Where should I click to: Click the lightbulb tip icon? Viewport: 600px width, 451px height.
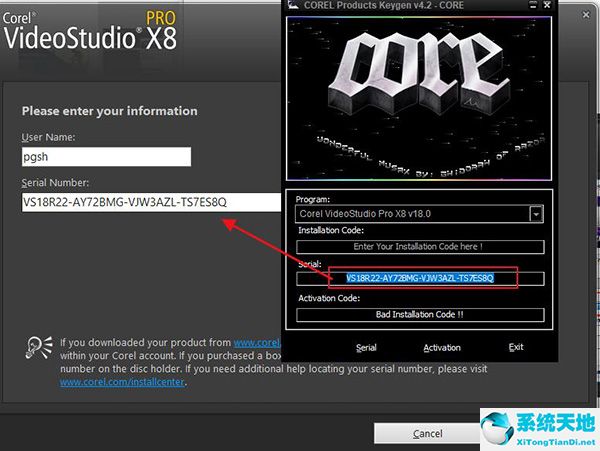click(36, 348)
